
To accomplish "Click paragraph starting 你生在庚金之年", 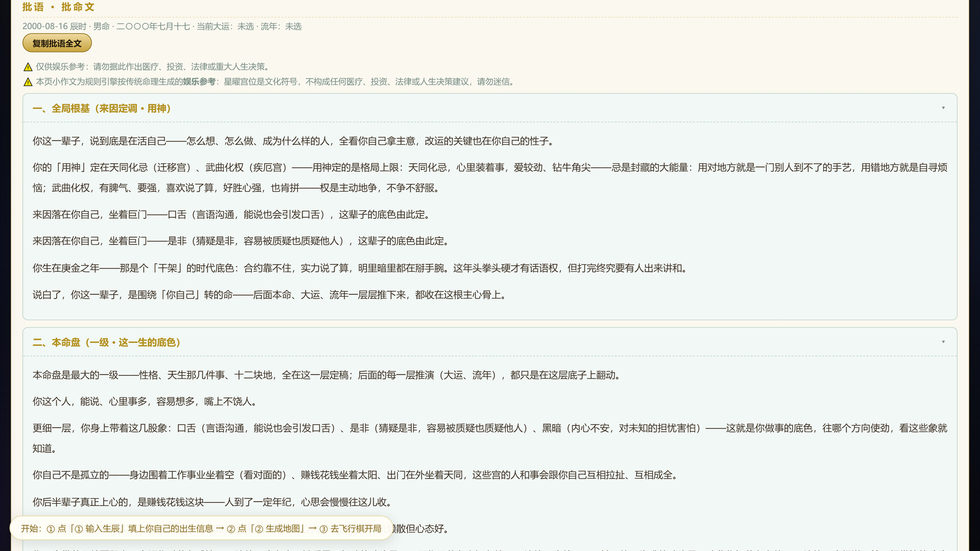I will [361, 268].
